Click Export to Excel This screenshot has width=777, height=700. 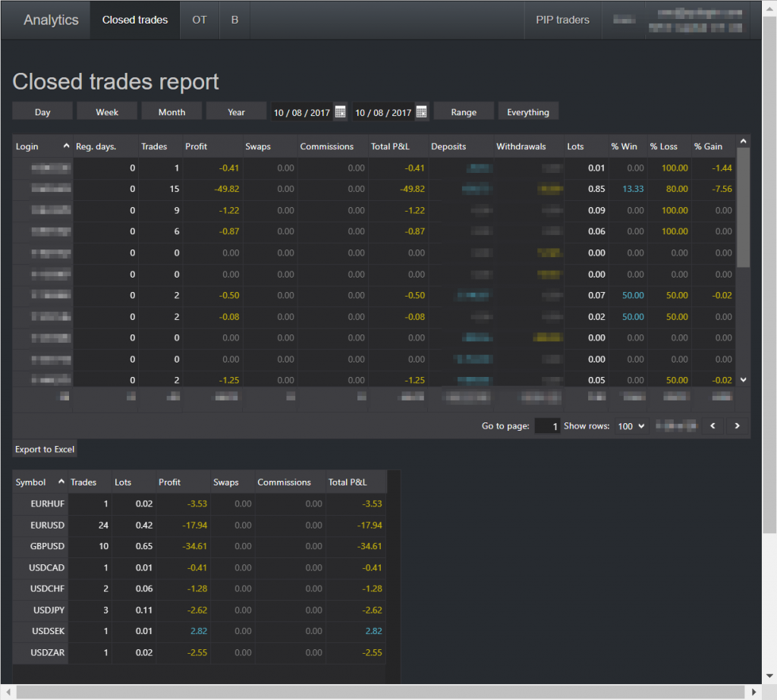pos(44,448)
